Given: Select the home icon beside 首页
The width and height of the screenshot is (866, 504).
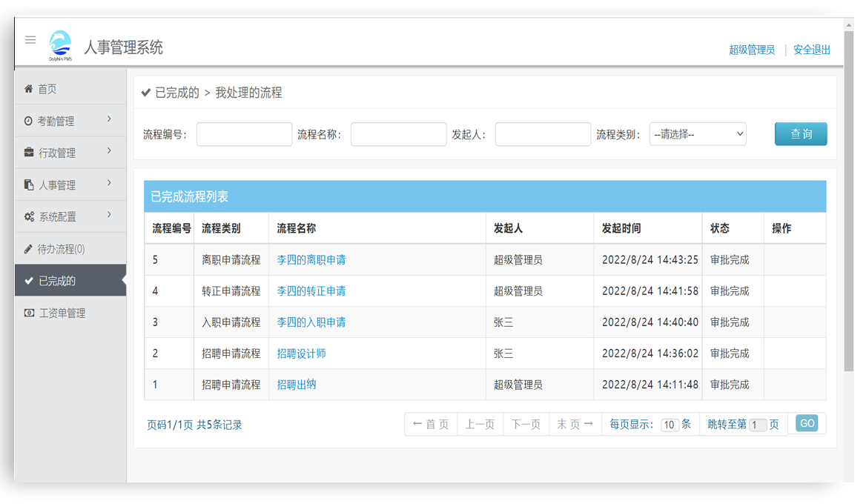Looking at the screenshot, I should click(x=27, y=88).
